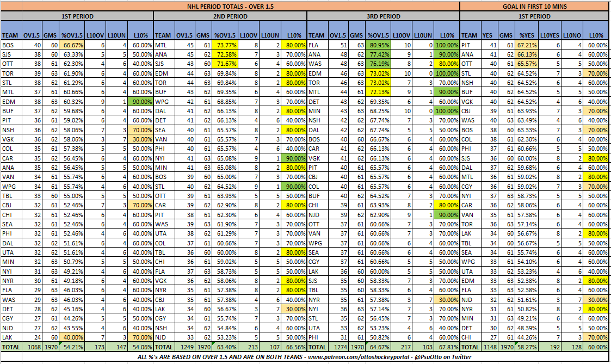The height and width of the screenshot is (364, 611).
Task: Click the 64.67% total percentage cell
Action: 379,347
